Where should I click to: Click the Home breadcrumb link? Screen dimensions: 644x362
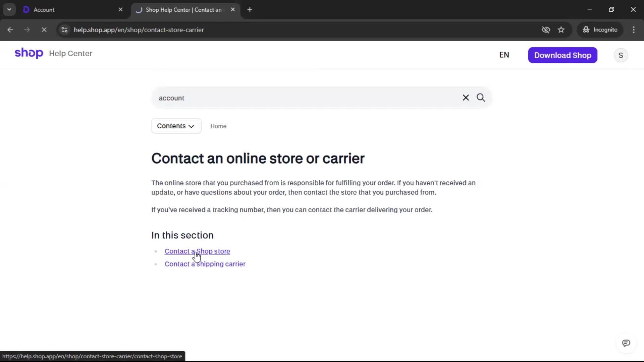pos(218,126)
